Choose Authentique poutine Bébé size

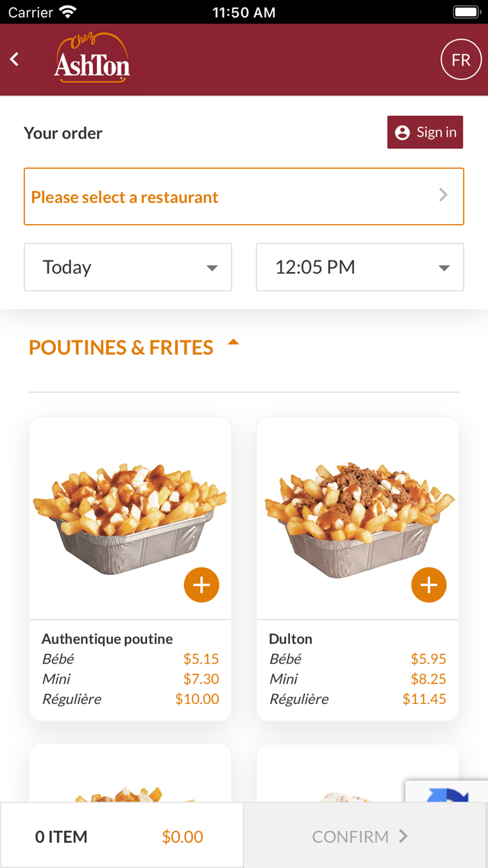click(130, 659)
